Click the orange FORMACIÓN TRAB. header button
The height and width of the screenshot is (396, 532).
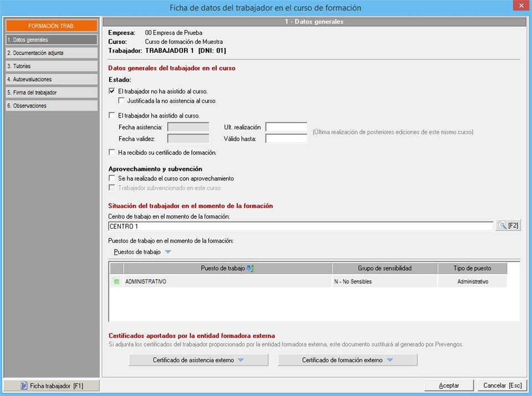coord(52,26)
